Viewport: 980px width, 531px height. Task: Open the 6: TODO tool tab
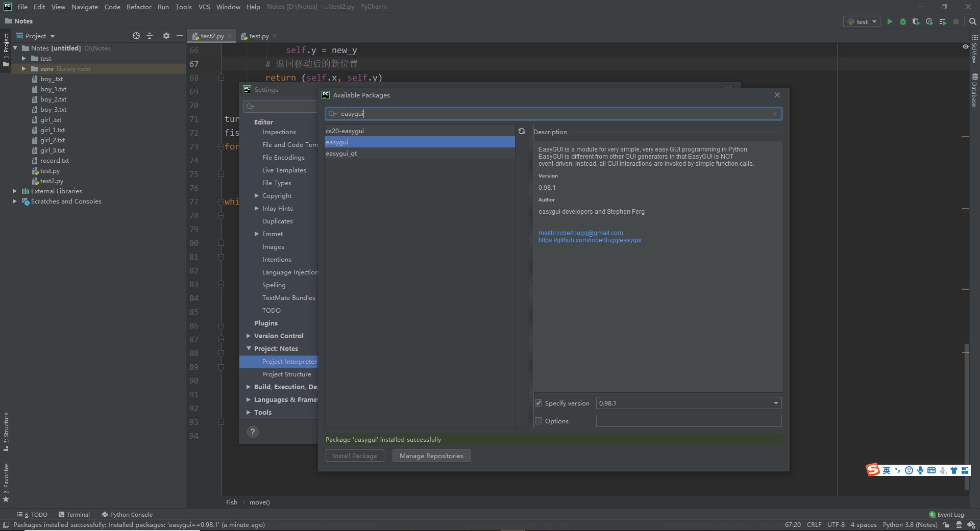[x=32, y=515]
